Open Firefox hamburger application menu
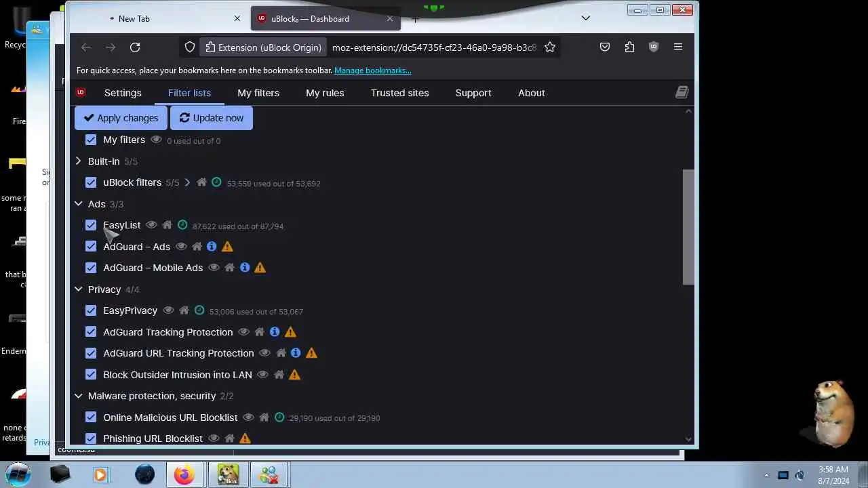This screenshot has width=868, height=488. point(678,47)
